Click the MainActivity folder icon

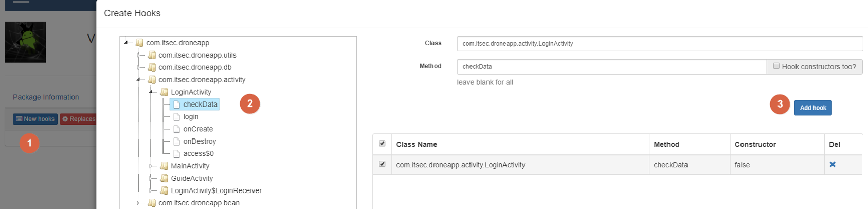point(165,166)
